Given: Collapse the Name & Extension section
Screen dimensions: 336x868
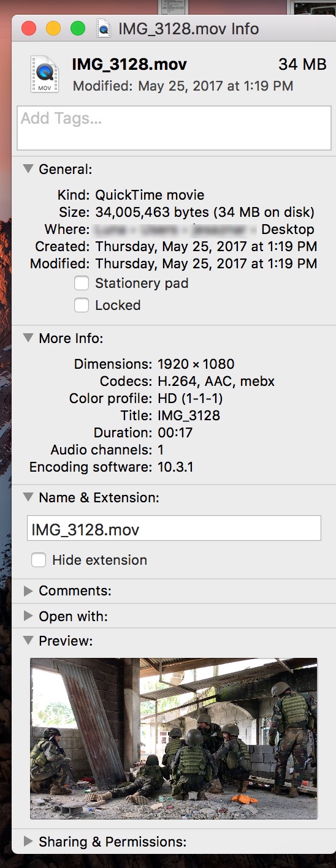Looking at the screenshot, I should pos(28,497).
